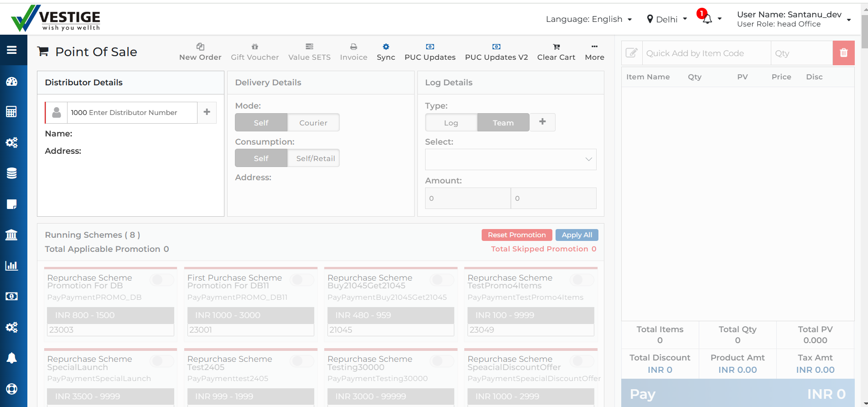Open the hamburger menu in sidebar
The height and width of the screenshot is (407, 868).
click(x=12, y=50)
